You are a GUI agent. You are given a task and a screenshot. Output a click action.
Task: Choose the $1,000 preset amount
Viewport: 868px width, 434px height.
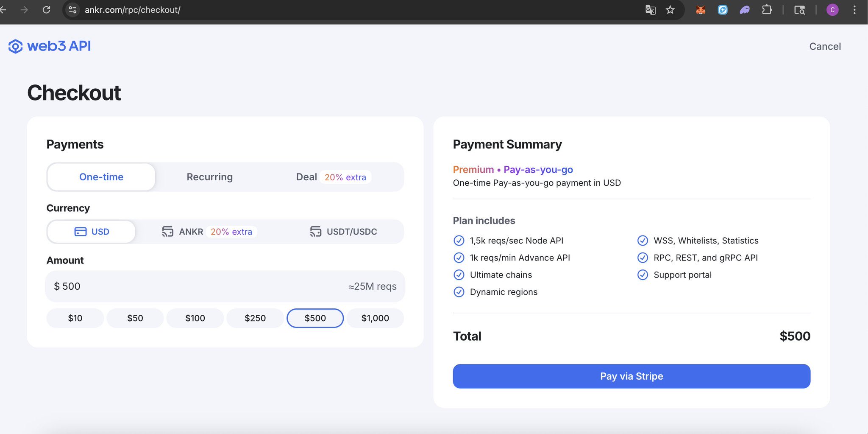point(375,318)
